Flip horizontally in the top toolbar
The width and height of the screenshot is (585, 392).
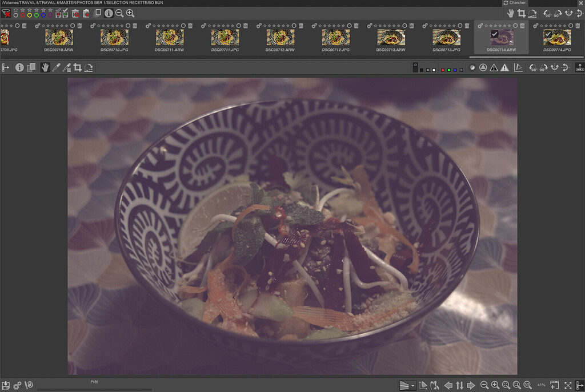click(568, 14)
